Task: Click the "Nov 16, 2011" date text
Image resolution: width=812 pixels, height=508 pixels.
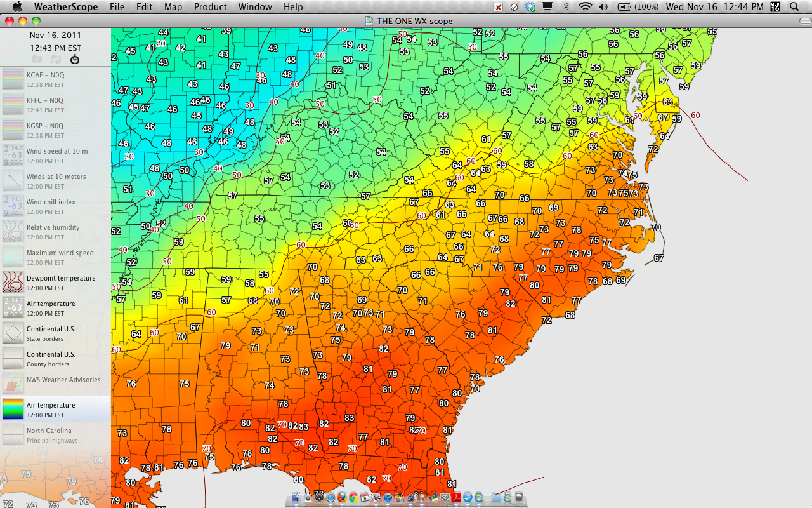Action: coord(55,36)
